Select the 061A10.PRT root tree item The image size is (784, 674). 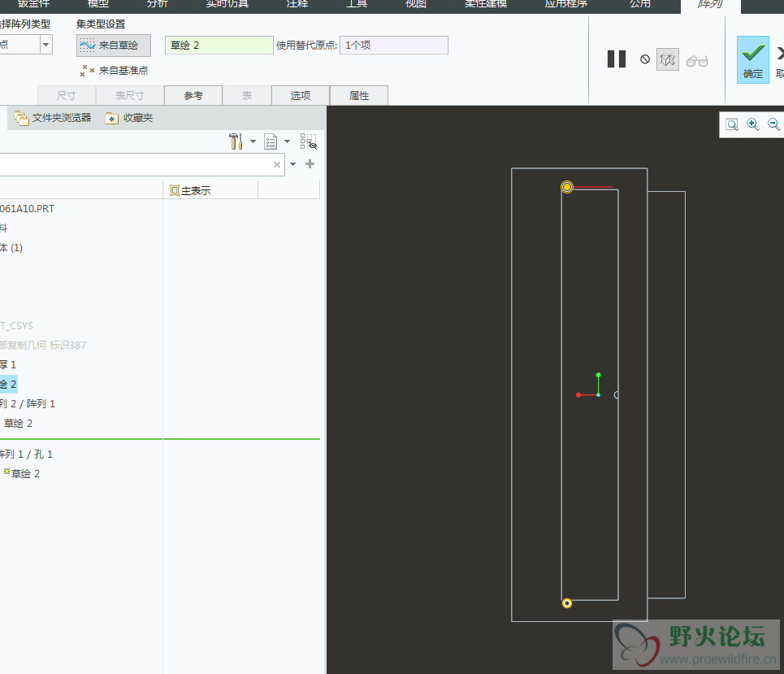[x=27, y=209]
